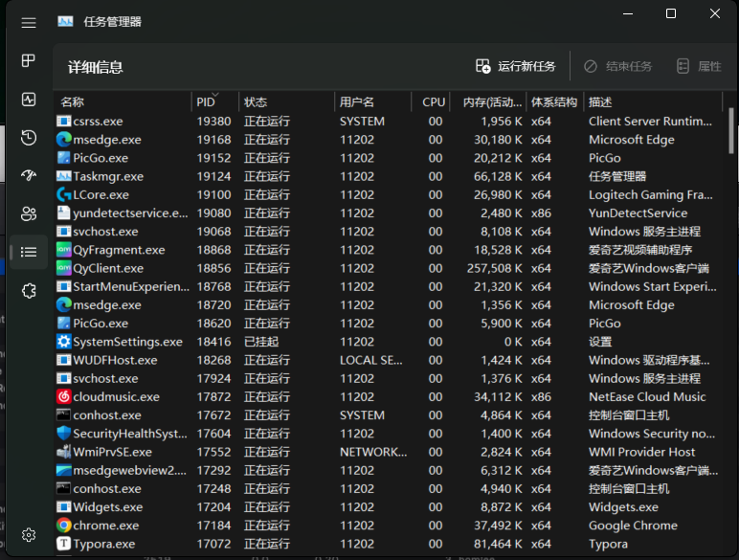Select svchost.exe with PID 17924
Image resolution: width=739 pixels, height=560 pixels.
[105, 378]
